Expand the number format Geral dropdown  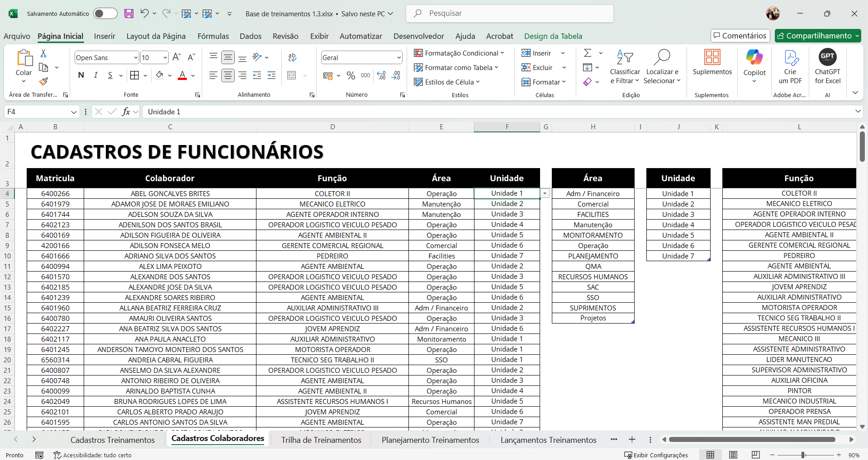pos(398,58)
